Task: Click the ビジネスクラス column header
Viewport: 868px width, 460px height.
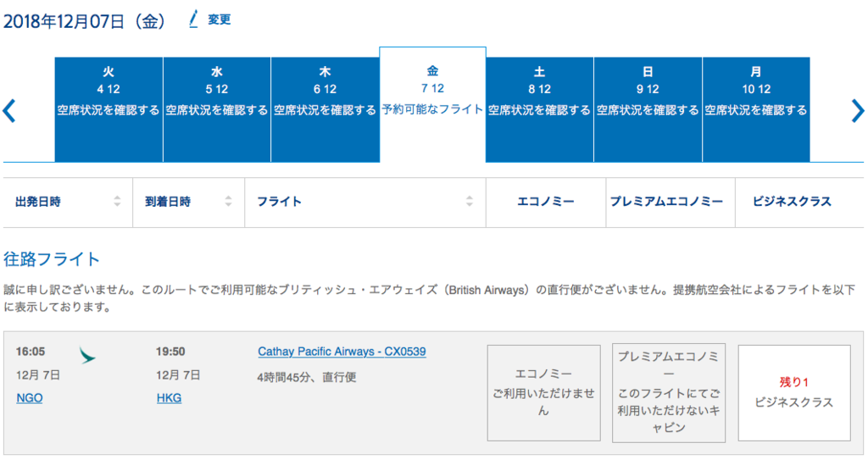Action: coord(792,202)
